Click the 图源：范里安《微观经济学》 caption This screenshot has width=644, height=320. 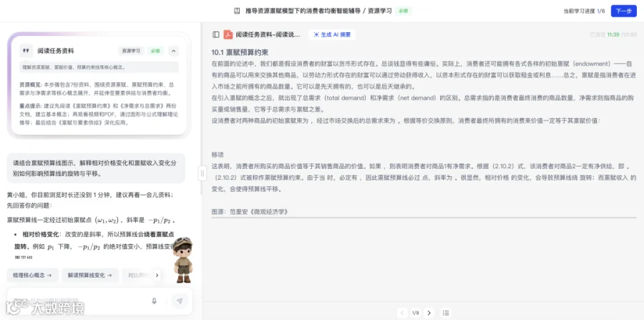tap(250, 212)
